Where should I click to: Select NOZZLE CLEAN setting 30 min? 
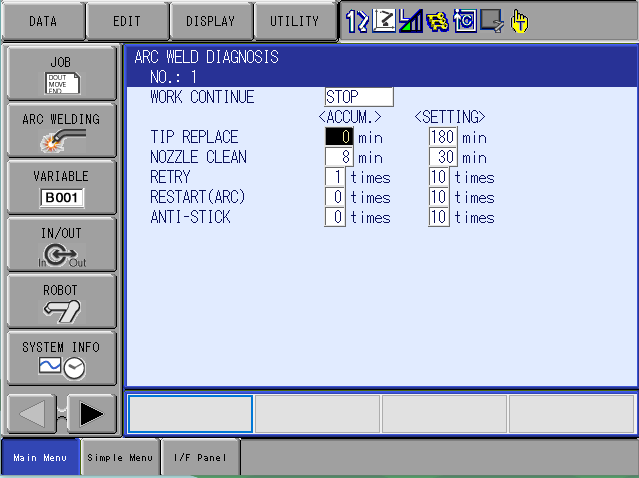click(443, 156)
